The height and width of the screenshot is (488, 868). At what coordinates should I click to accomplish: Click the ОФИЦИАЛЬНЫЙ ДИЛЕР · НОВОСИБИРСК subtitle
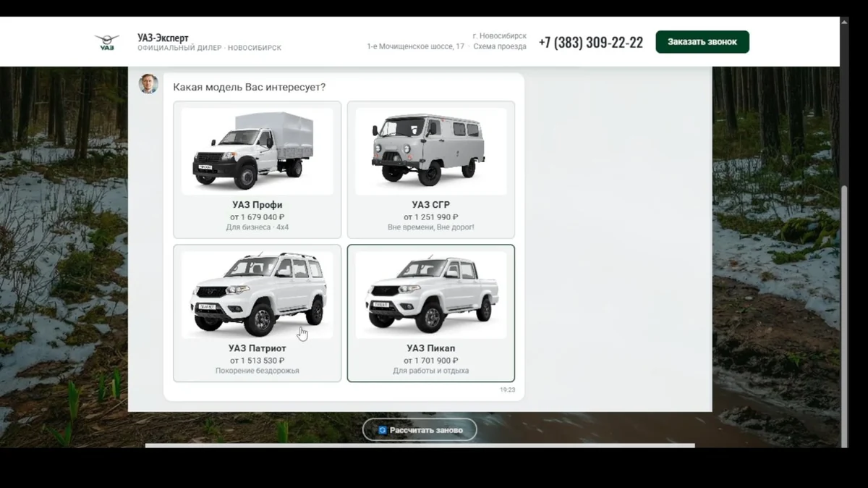pyautogui.click(x=210, y=48)
